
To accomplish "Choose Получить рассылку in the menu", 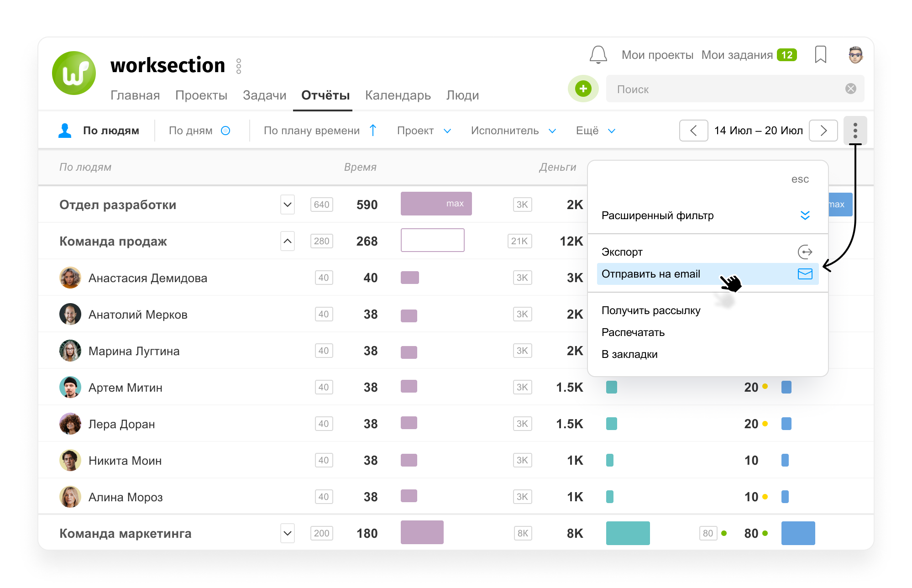I will [651, 310].
